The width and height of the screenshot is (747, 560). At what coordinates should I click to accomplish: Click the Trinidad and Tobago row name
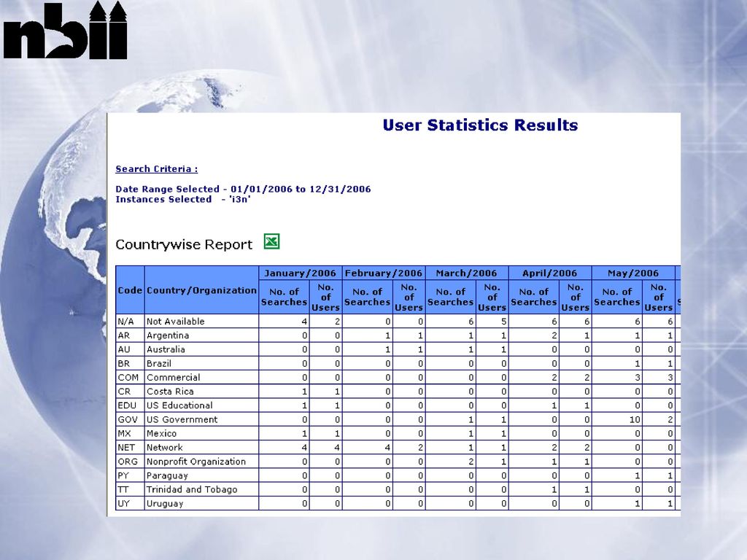pos(192,489)
